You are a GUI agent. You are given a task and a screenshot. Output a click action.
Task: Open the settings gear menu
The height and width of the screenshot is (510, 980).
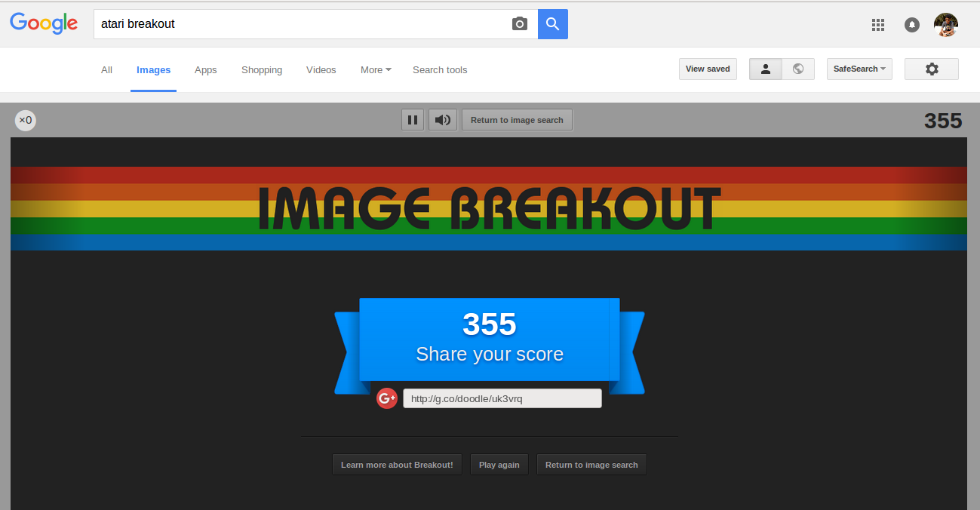[x=932, y=69]
